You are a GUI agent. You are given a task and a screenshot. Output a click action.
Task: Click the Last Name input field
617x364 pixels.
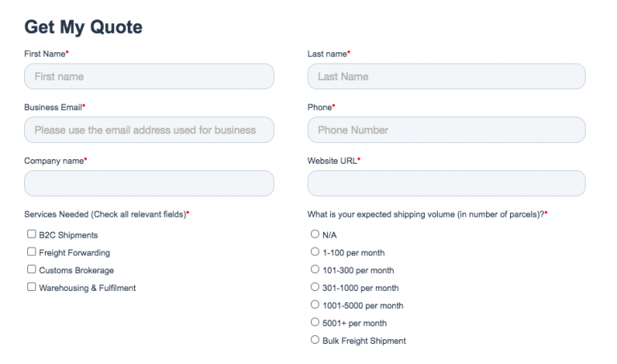pos(446,76)
